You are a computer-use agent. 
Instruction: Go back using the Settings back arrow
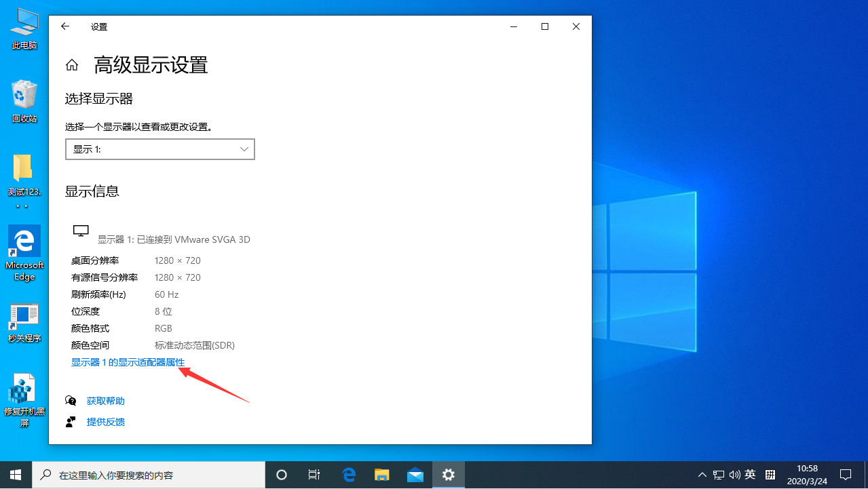tap(64, 26)
